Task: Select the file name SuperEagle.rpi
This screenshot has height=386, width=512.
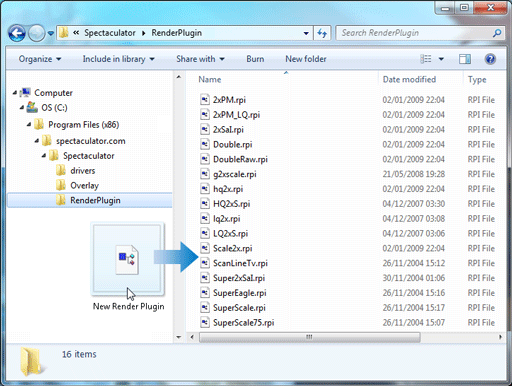Action: coord(240,293)
